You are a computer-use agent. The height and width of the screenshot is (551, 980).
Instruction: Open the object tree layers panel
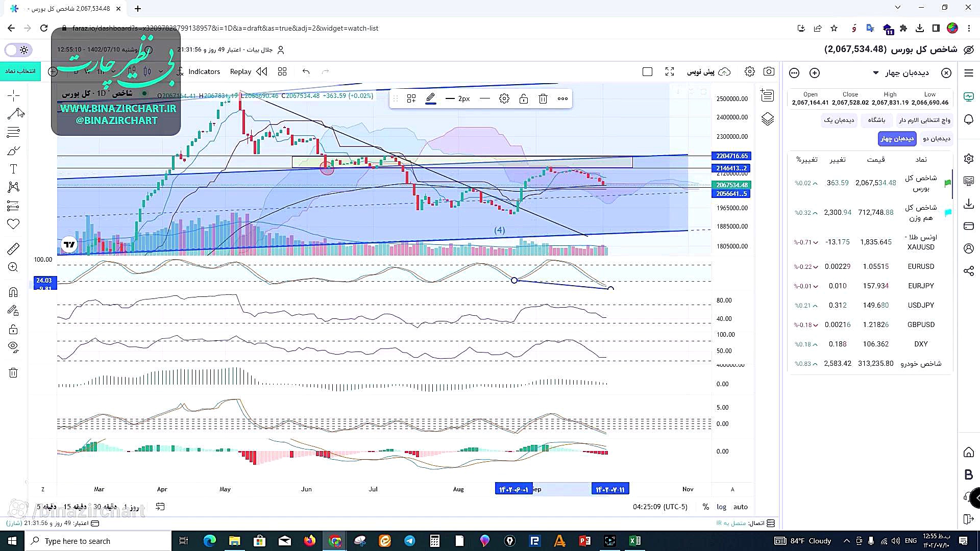pos(768,119)
